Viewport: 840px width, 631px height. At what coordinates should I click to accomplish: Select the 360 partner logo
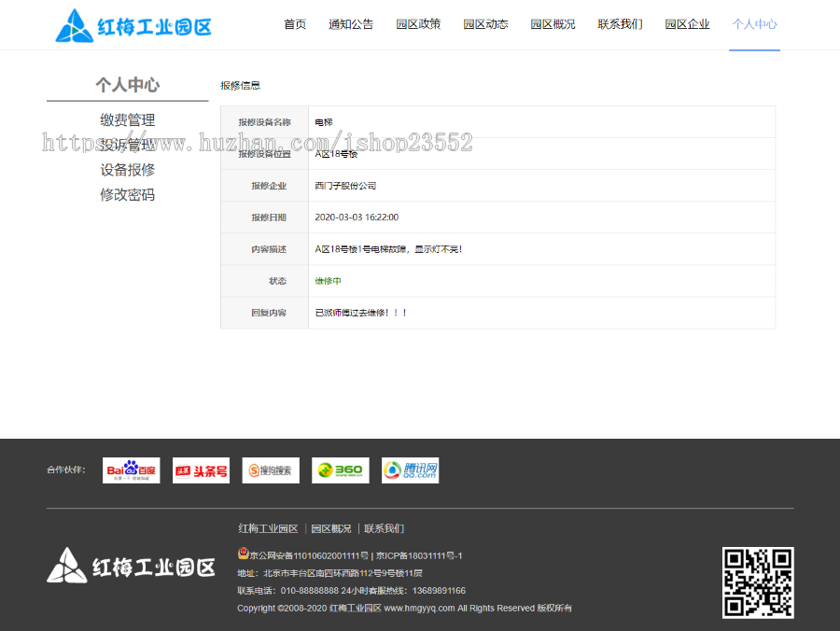coord(340,470)
